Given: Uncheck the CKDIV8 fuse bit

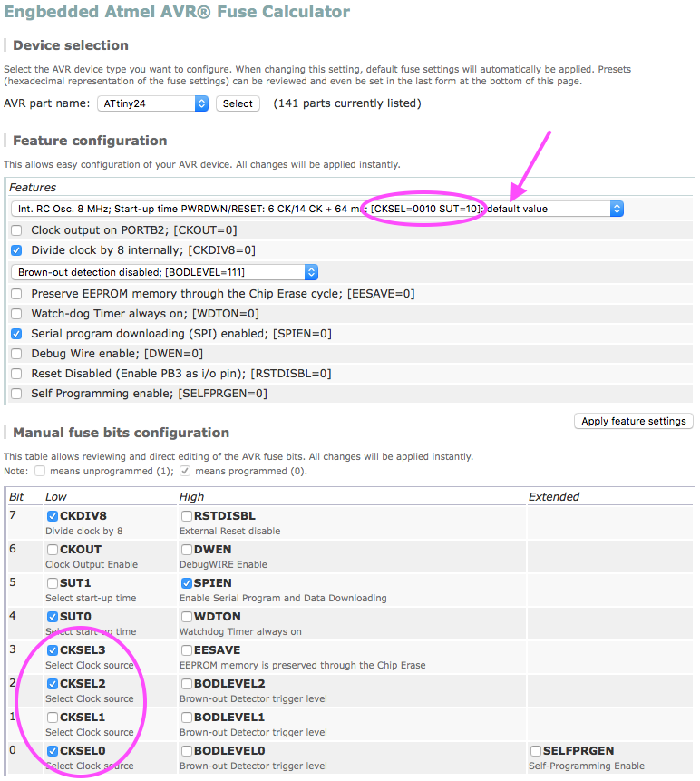Looking at the screenshot, I should (x=53, y=516).
